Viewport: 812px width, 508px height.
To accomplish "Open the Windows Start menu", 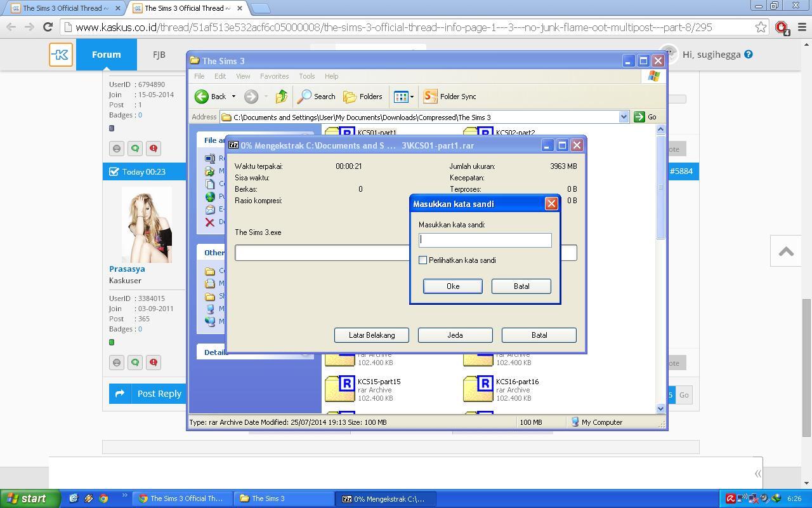I will pos(30,499).
